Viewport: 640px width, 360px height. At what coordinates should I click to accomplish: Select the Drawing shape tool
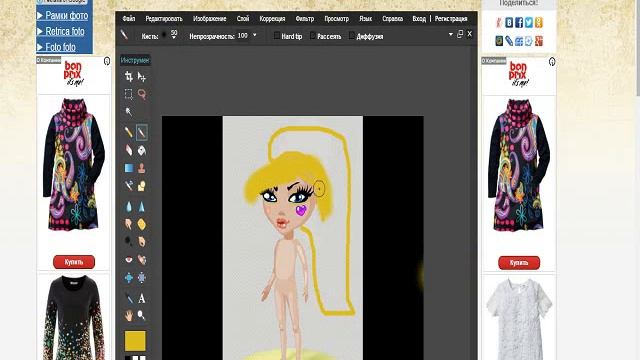[142, 186]
